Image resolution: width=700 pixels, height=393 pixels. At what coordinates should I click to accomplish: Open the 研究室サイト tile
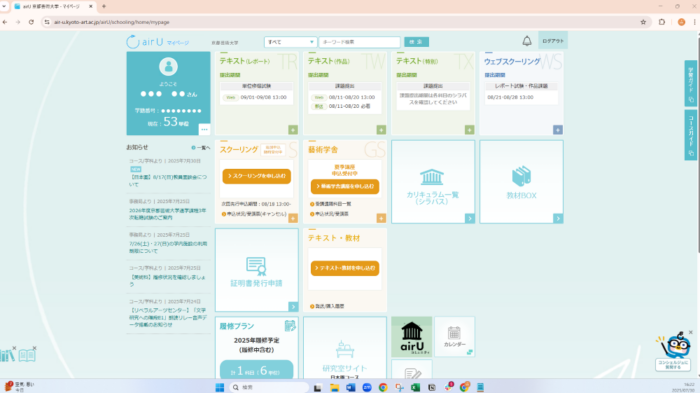345,348
